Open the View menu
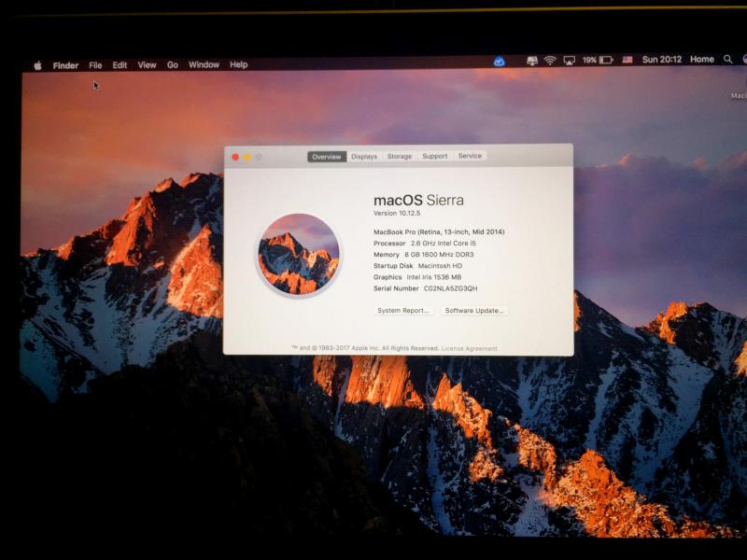 (147, 64)
